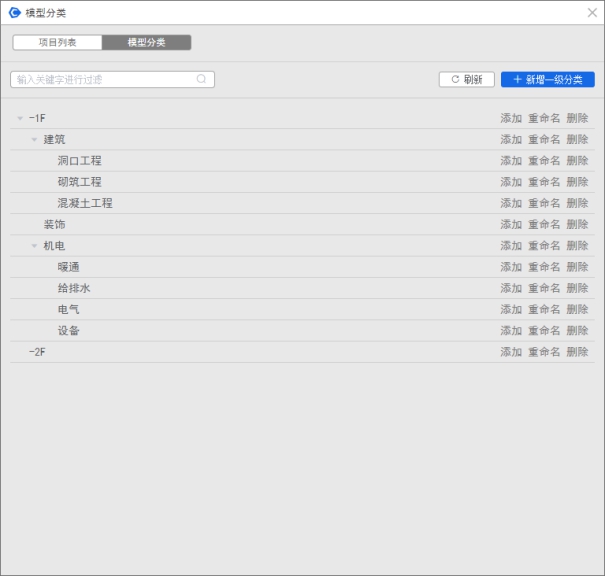
Task: Rename the 洞口工程 category
Action: point(544,161)
